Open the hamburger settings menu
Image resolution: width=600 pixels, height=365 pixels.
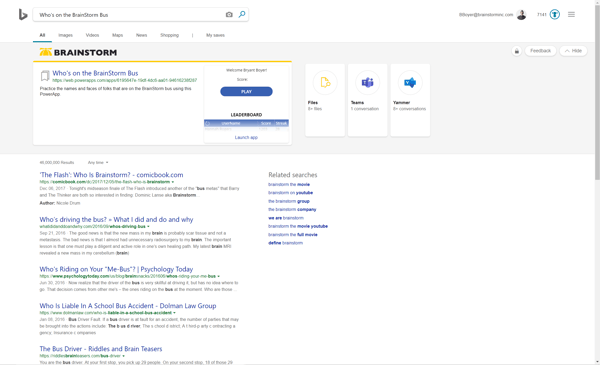[571, 15]
